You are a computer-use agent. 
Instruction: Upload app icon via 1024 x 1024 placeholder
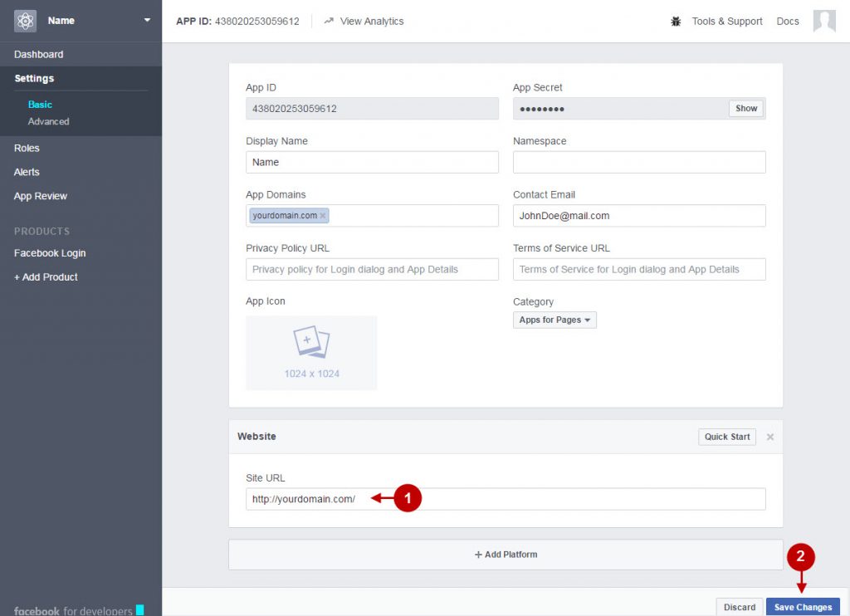(x=312, y=353)
